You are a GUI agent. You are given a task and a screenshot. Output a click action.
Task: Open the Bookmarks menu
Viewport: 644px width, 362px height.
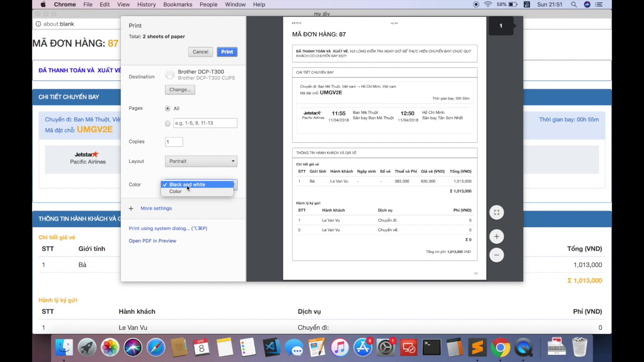(x=178, y=5)
